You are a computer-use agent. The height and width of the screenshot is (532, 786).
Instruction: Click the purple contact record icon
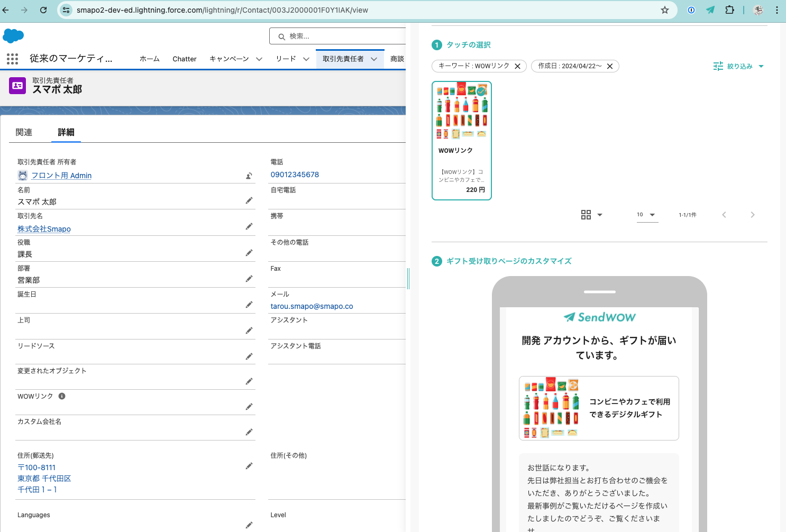pyautogui.click(x=17, y=85)
